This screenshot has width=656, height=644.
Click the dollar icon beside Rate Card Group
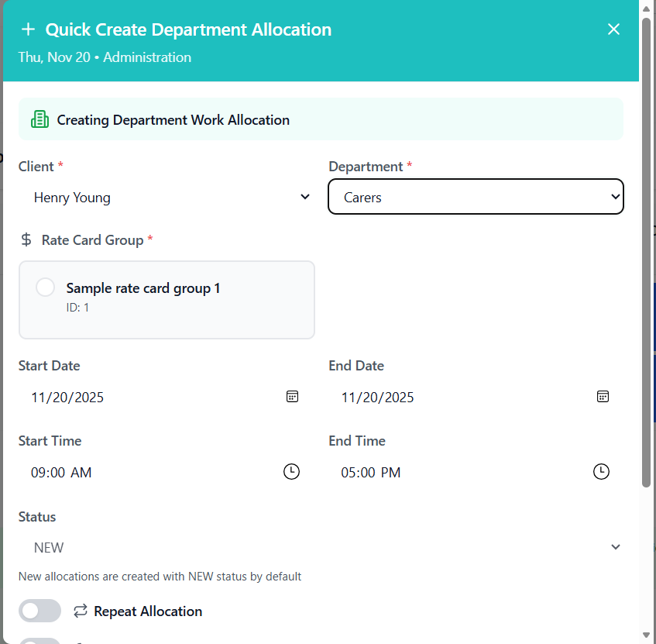(27, 240)
